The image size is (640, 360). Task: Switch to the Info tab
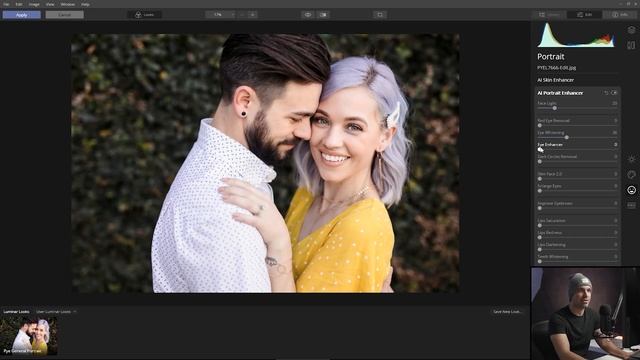click(620, 15)
